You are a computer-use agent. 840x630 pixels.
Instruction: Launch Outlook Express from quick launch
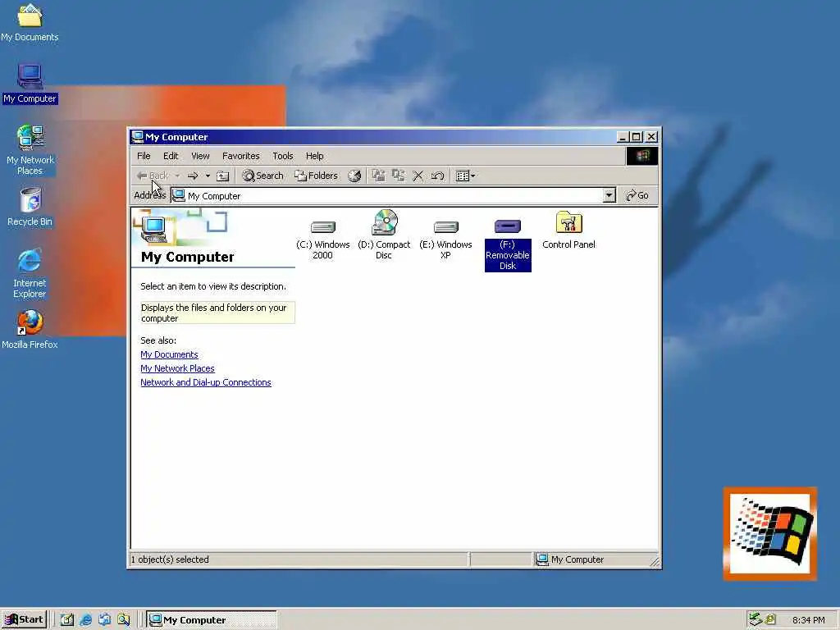coord(104,620)
